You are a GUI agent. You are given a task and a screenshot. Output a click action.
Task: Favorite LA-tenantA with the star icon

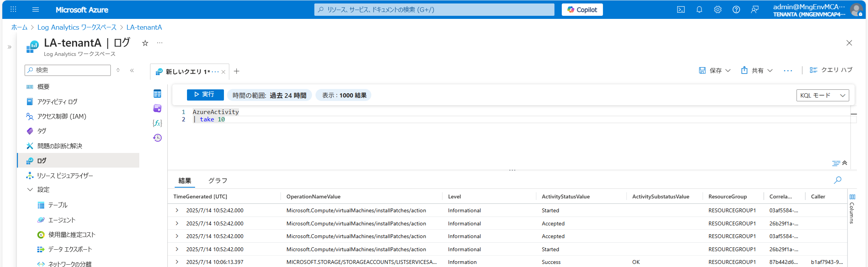coord(145,43)
